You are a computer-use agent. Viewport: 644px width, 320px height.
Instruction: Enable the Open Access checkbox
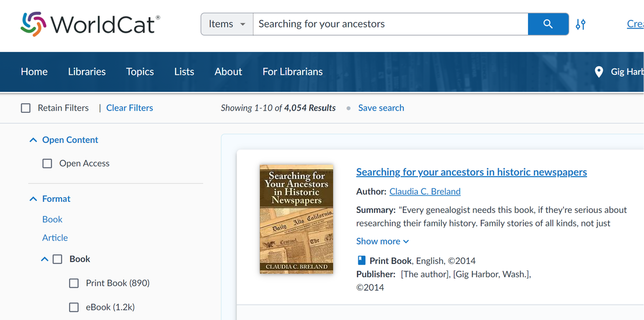pos(47,164)
